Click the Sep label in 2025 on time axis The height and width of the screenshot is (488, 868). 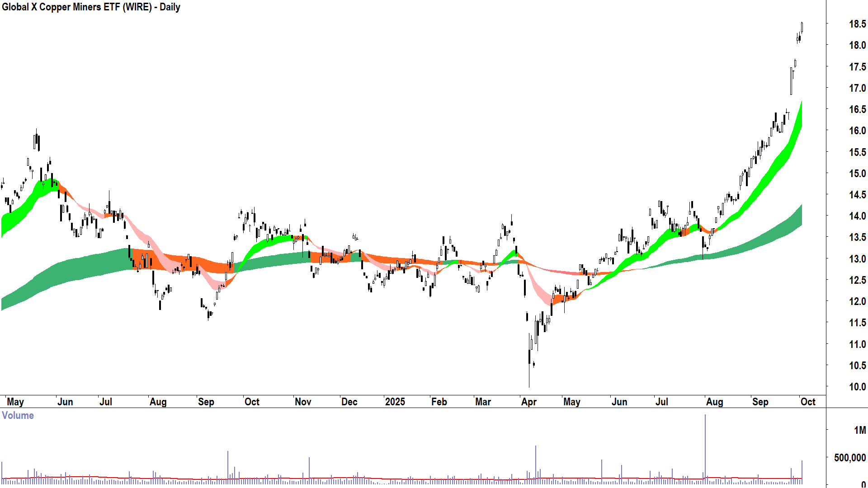(x=760, y=402)
